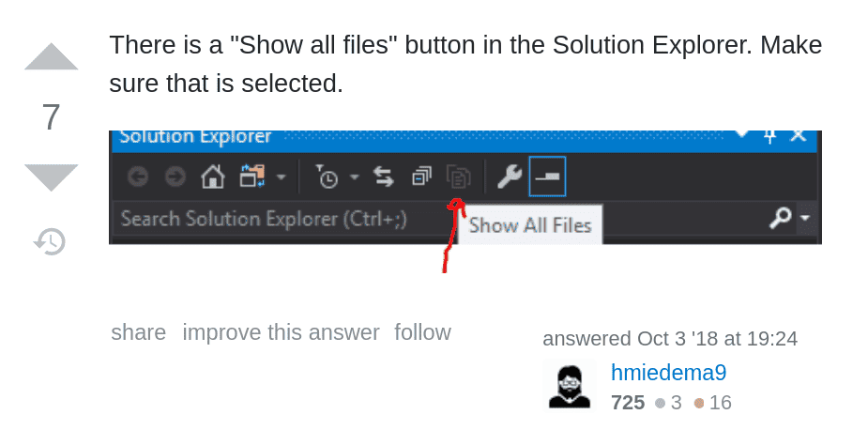Click the Forward arrow in Solution Explorer
Viewport: 868px width, 430px height.
175,177
